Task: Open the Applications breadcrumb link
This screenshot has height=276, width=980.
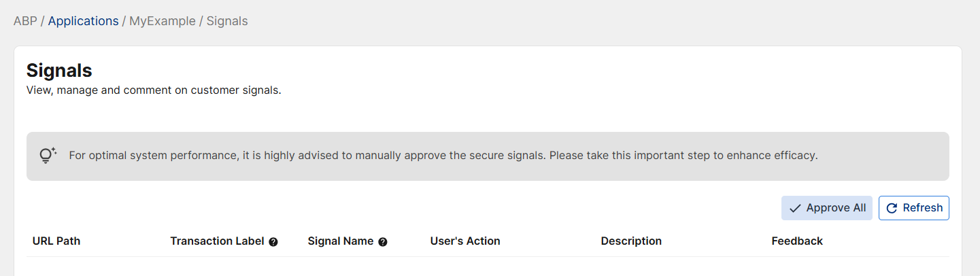Action: [83, 21]
